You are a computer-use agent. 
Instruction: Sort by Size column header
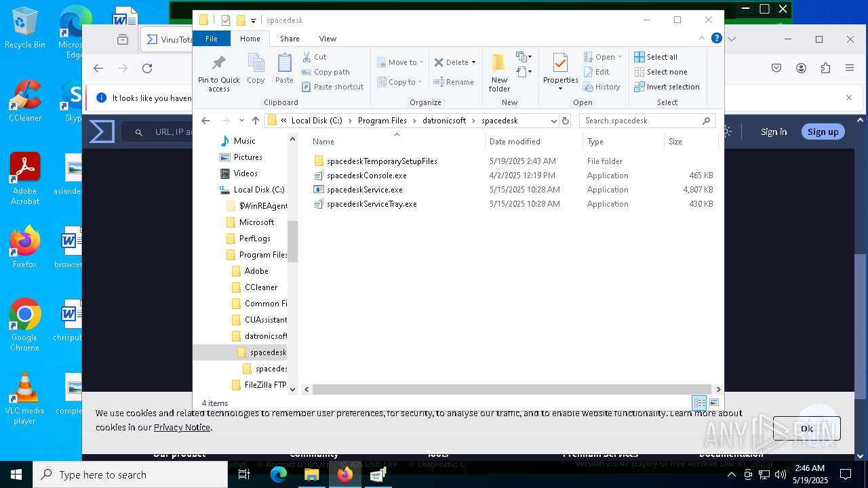click(675, 142)
